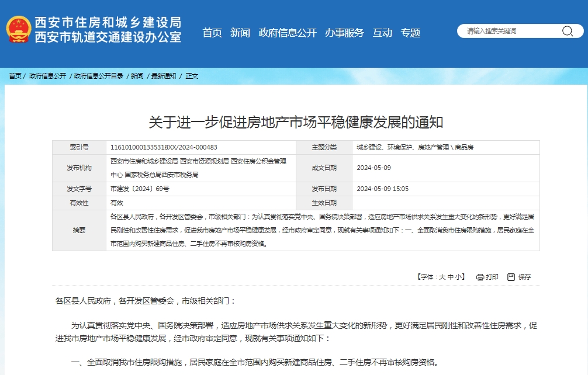
Task: Open the 首页 navigation menu item
Action: (212, 33)
